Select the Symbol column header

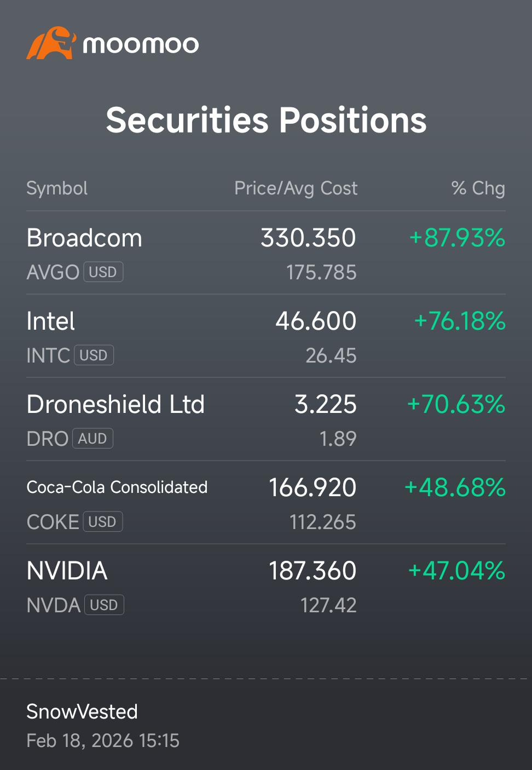[57, 188]
